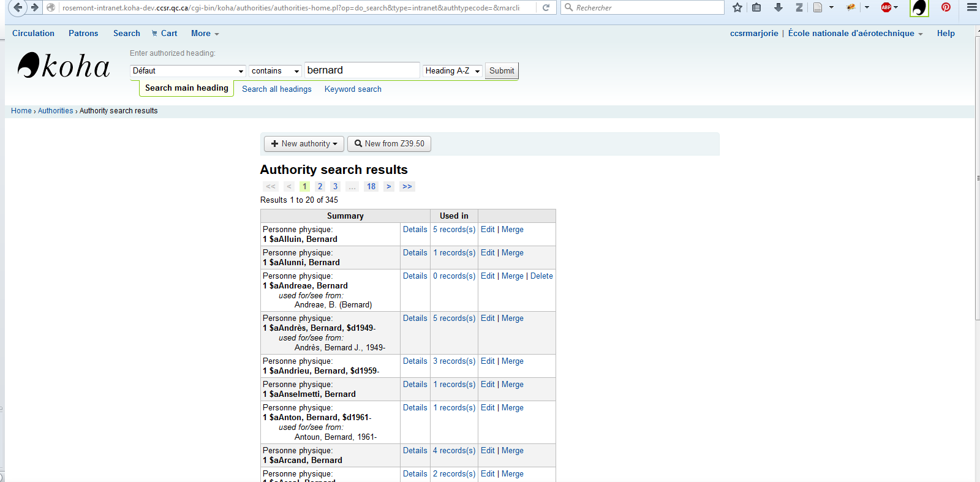This screenshot has height=482, width=980.
Task: Open the downloads arrow icon
Action: tap(778, 7)
